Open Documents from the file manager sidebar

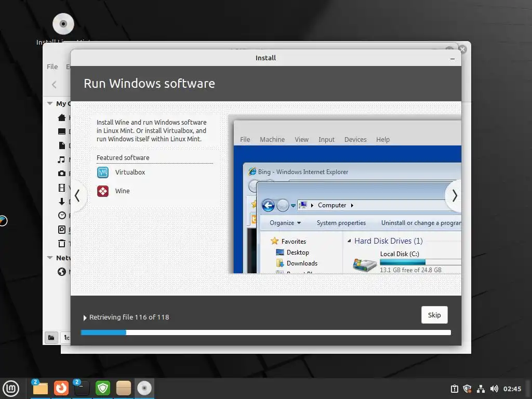62,145
